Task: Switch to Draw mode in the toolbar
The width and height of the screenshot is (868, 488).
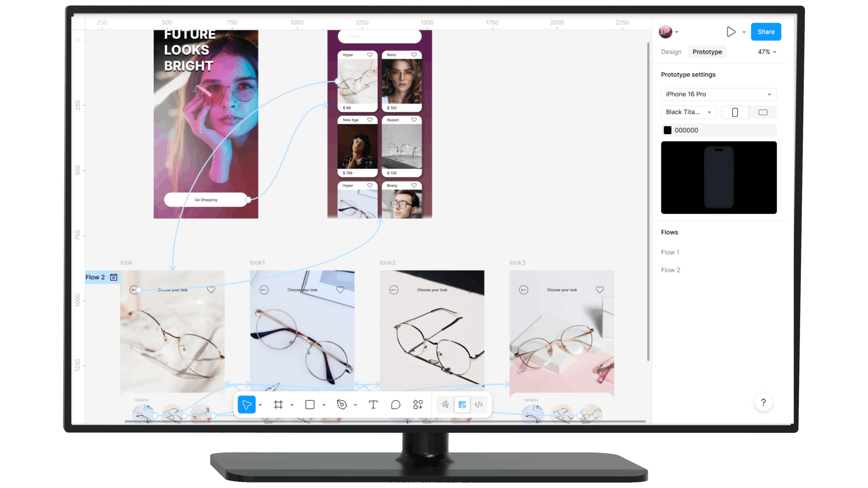Action: (445, 404)
